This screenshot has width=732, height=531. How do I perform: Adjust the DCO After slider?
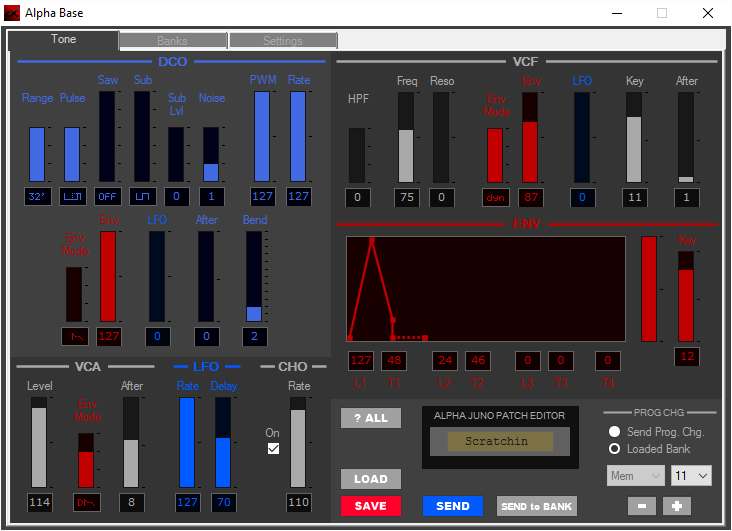point(206,276)
